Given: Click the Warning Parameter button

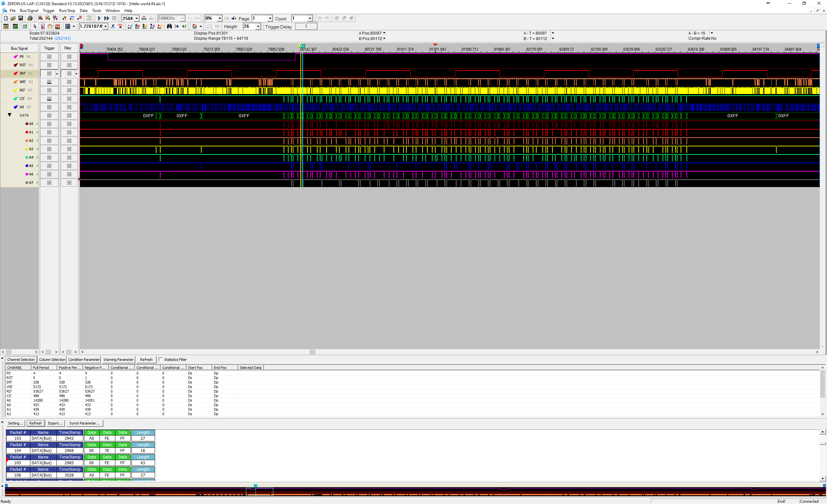Looking at the screenshot, I should pos(118,359).
